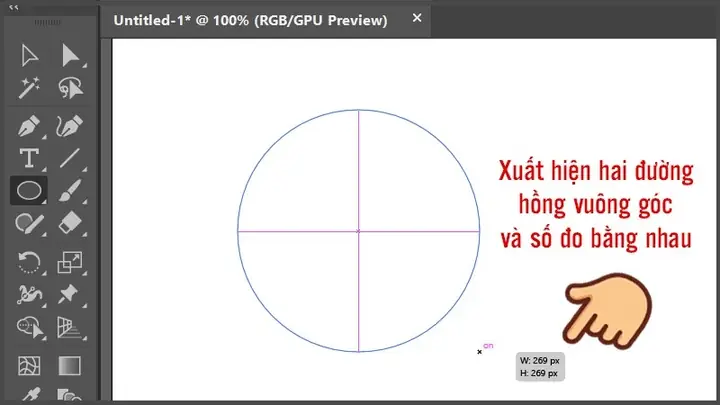
Task: Select the Shaper tool
Action: coord(29,224)
